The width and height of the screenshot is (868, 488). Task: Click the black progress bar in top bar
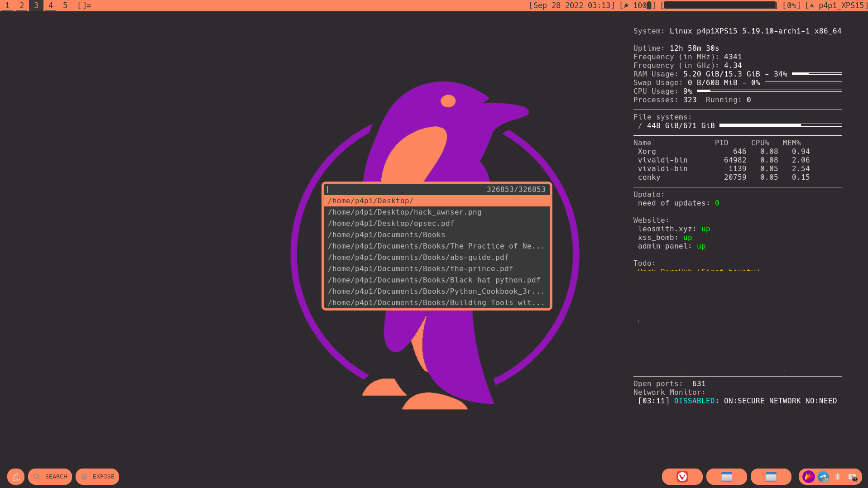tap(719, 5)
